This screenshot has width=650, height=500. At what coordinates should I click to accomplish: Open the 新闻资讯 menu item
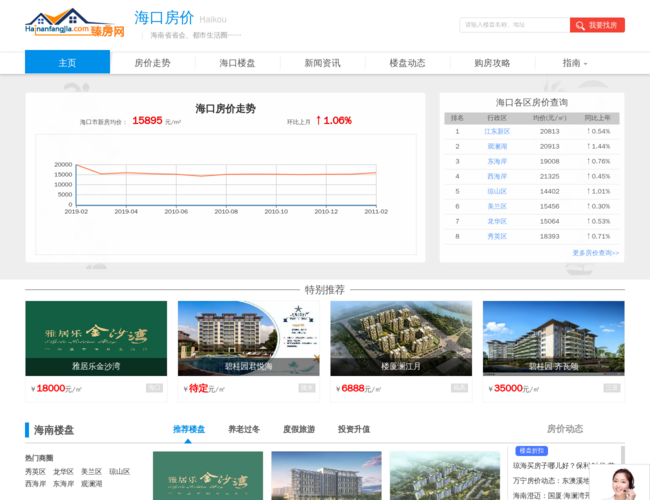click(x=323, y=63)
